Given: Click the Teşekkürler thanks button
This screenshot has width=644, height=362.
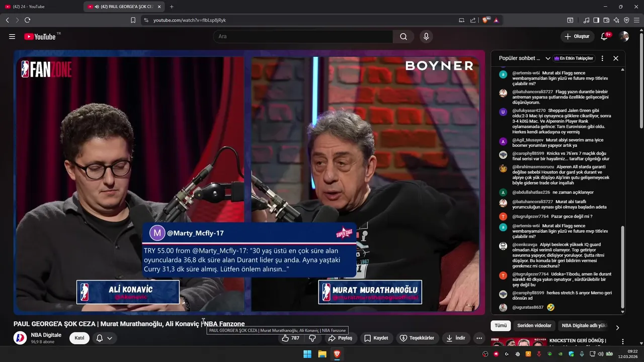Looking at the screenshot, I should point(417,338).
